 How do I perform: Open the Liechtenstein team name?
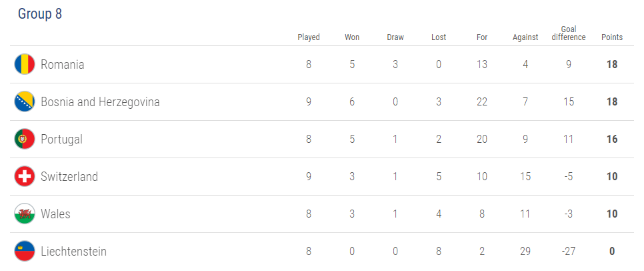pyautogui.click(x=73, y=252)
